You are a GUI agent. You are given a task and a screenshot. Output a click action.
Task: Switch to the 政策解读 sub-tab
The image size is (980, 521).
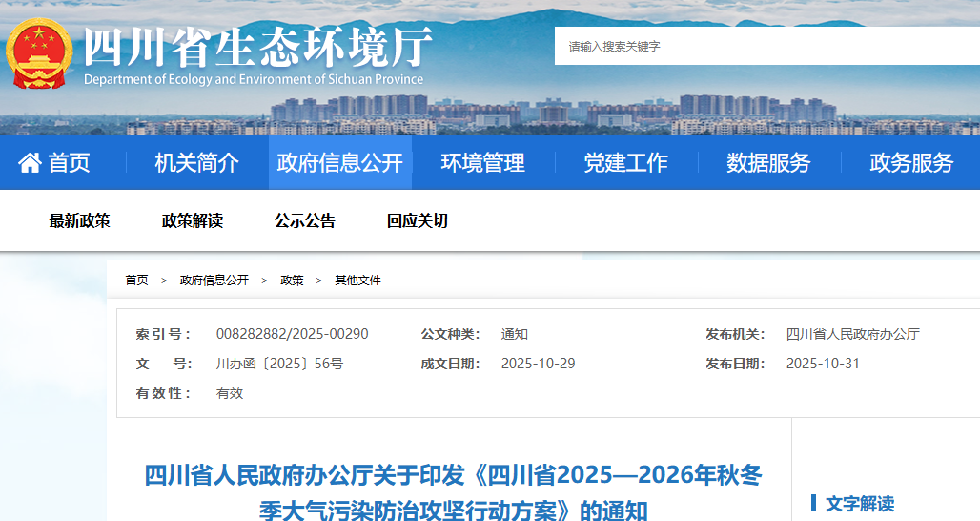tap(193, 221)
